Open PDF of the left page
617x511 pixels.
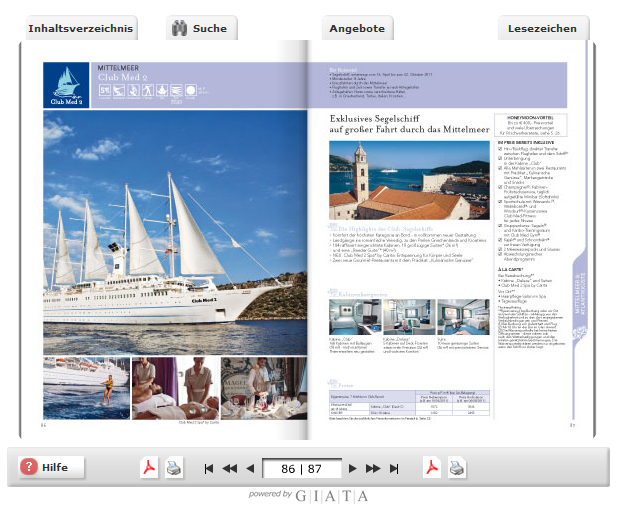pyautogui.click(x=149, y=467)
